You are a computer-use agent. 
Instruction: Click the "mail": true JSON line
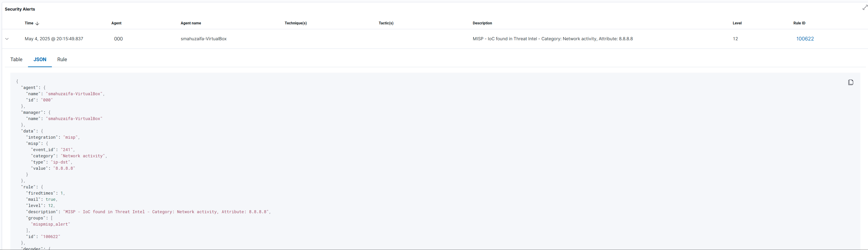42,199
